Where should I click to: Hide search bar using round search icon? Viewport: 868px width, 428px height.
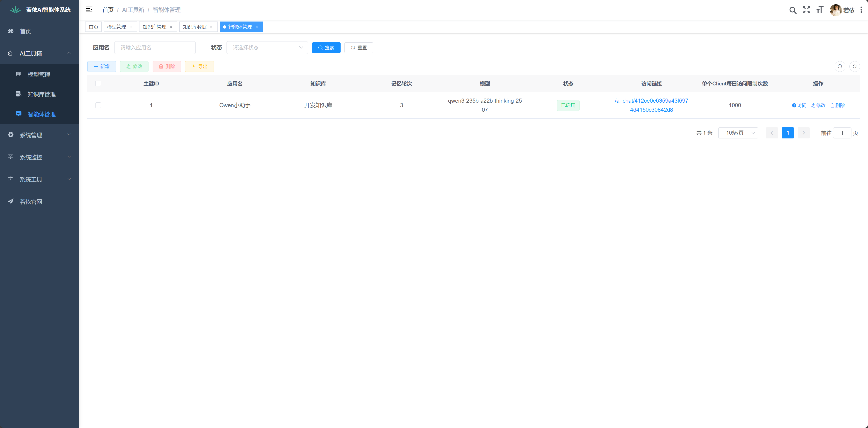point(840,66)
